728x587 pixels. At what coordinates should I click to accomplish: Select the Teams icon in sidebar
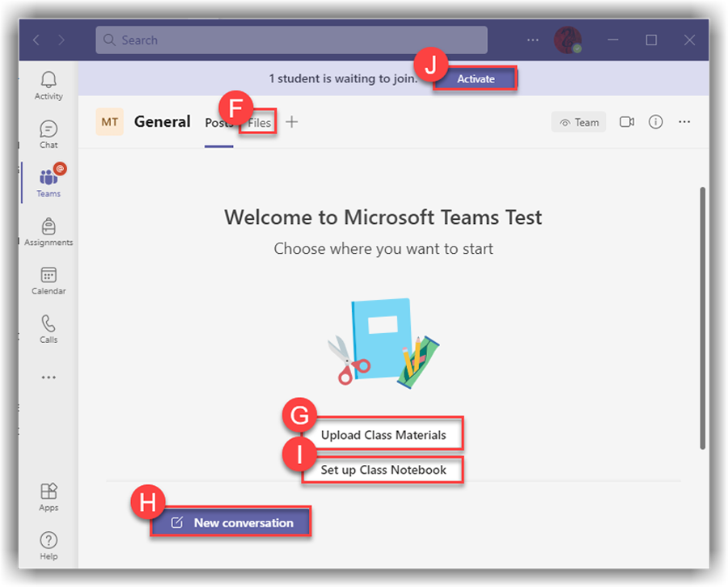(x=49, y=182)
